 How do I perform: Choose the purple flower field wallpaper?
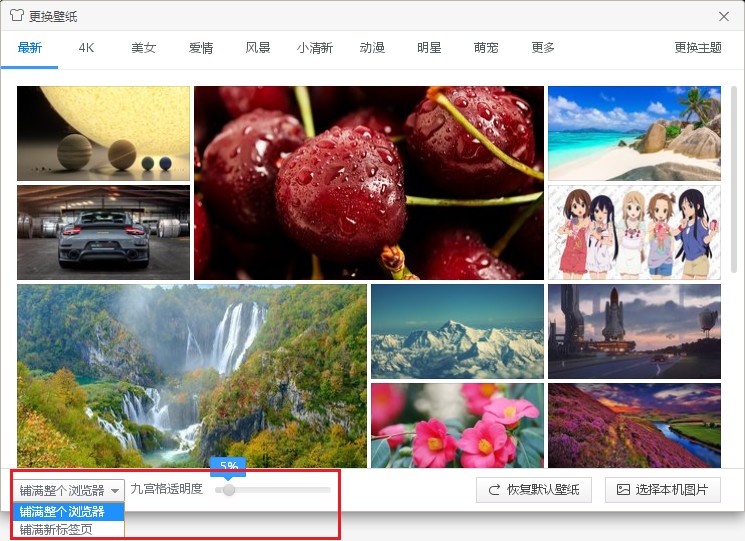634,426
